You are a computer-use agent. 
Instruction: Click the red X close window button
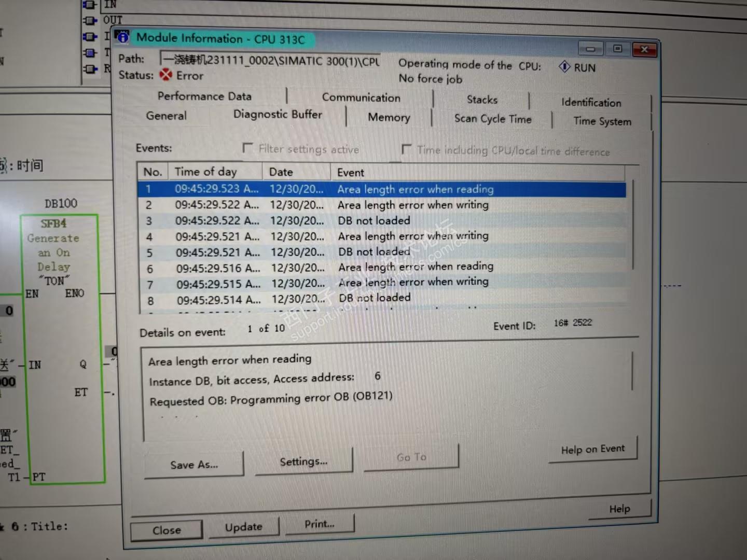644,49
